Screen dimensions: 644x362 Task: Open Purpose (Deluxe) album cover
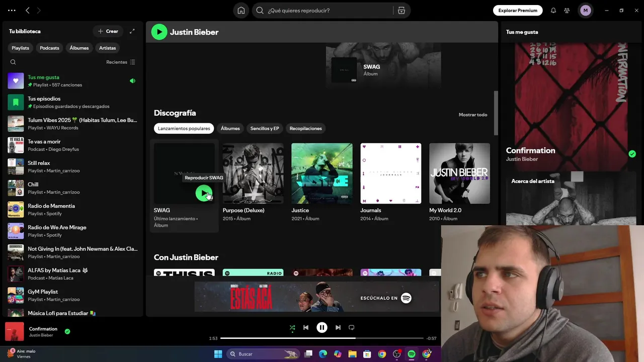253,173
